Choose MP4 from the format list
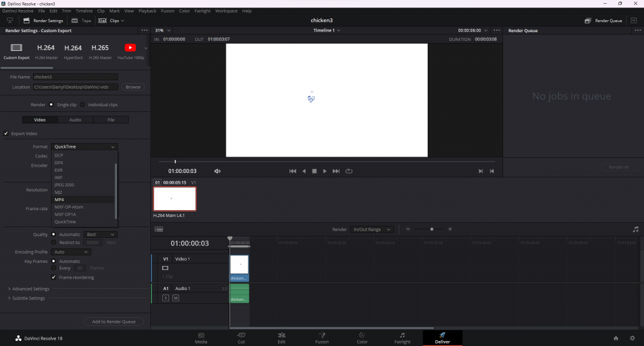 (84, 199)
